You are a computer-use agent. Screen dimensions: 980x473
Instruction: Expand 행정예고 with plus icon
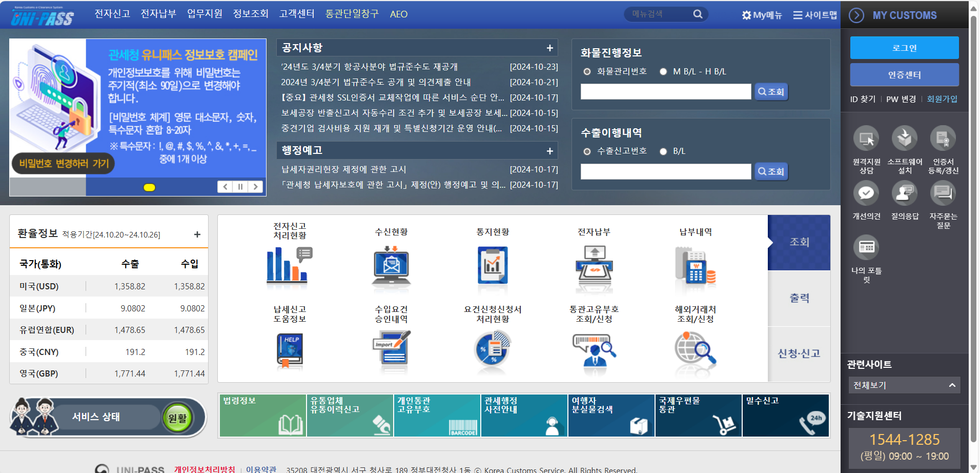pyautogui.click(x=549, y=151)
